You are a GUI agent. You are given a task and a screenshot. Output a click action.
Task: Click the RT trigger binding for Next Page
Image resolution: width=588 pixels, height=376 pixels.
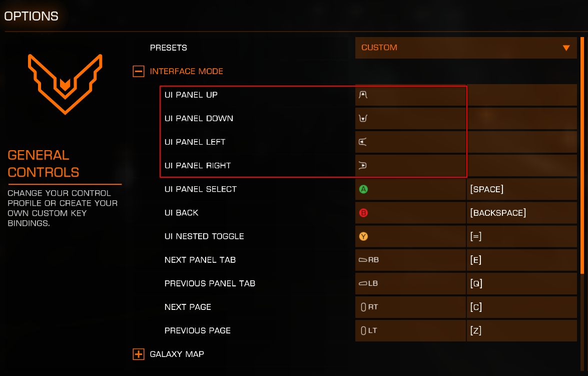410,307
